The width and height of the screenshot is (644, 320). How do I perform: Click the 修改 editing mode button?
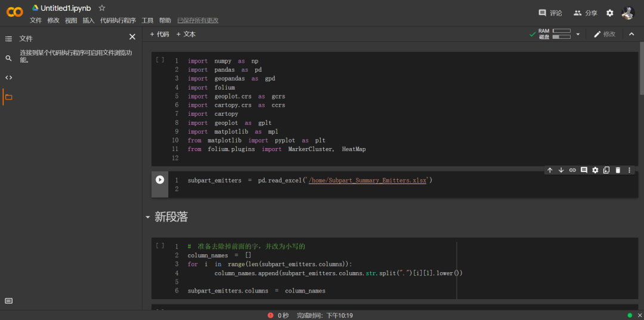click(605, 34)
